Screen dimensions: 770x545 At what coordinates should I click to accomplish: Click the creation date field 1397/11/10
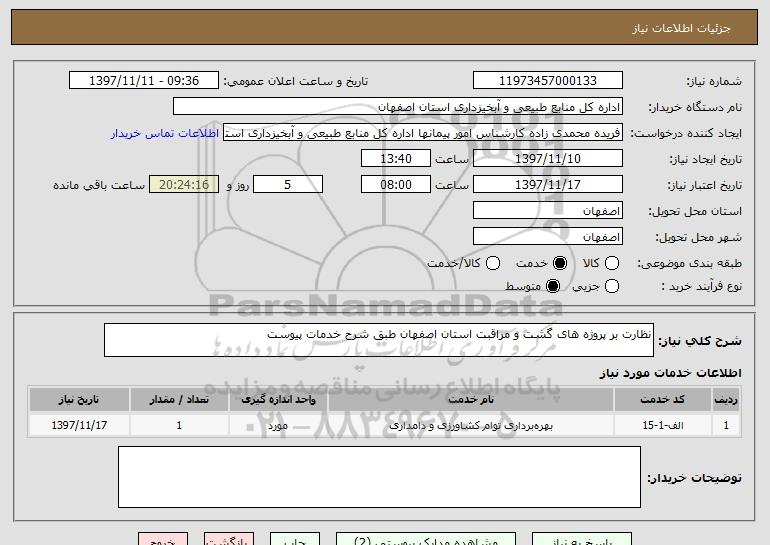click(548, 159)
